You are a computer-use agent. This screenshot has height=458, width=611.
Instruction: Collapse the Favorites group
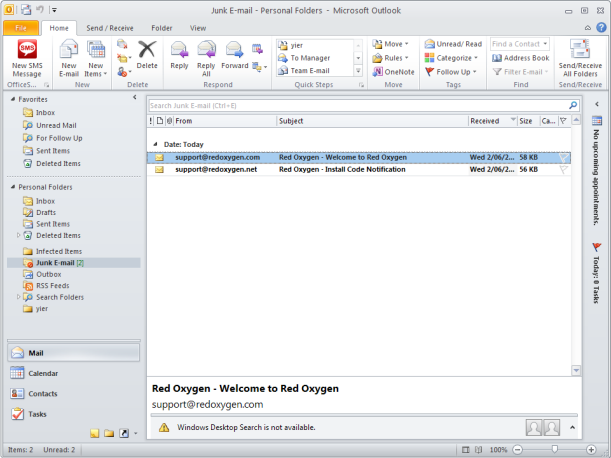13,99
